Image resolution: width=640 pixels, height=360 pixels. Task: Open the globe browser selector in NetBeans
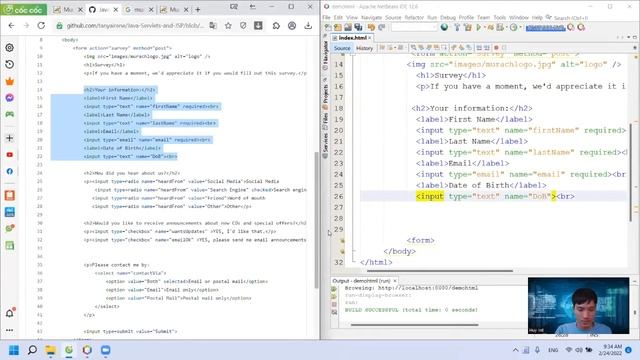click(444, 27)
